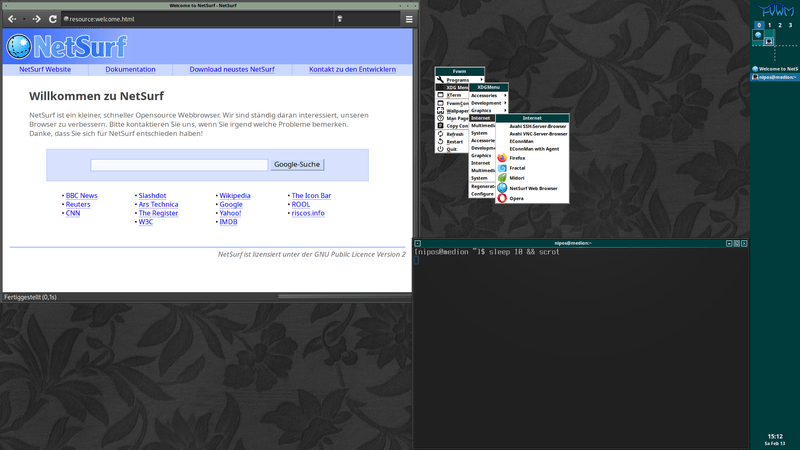Click the 15:12 clock in the panel
The image size is (800, 450).
click(x=775, y=436)
